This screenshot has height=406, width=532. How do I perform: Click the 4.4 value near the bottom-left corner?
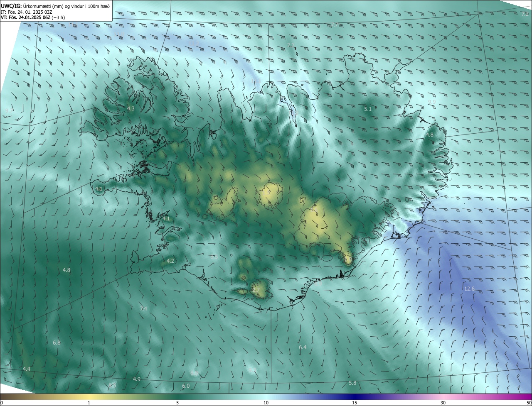[27, 369]
